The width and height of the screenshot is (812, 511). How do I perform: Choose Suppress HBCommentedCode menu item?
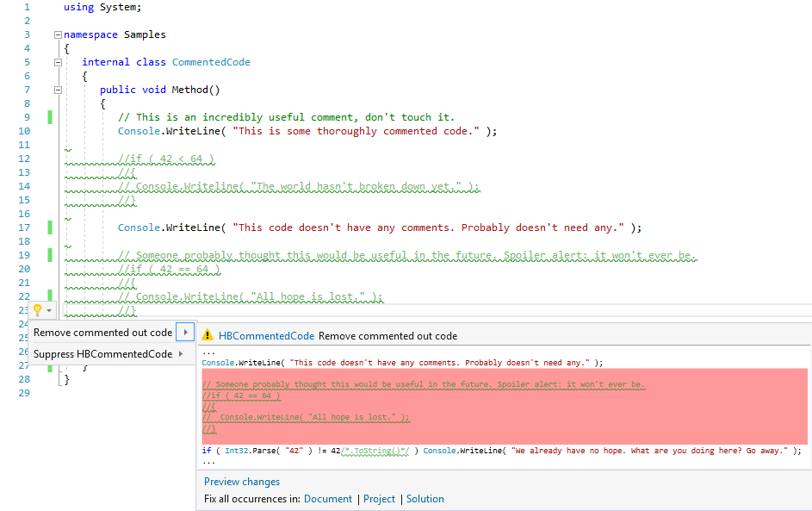[x=102, y=354]
